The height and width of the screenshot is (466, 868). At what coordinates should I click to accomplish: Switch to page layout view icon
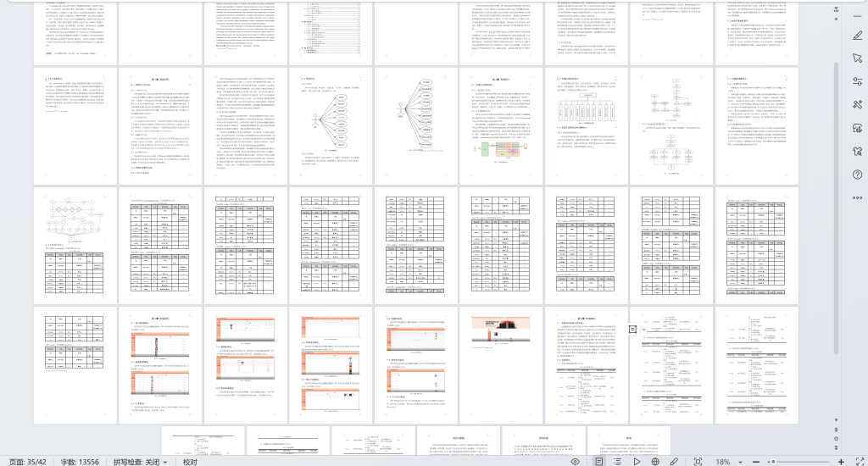599,462
